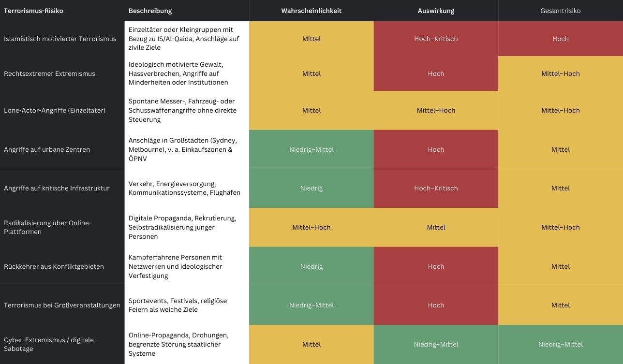Select the Cyber-Extremismus / digitale Sabotage label
623x364 pixels.
49,344
